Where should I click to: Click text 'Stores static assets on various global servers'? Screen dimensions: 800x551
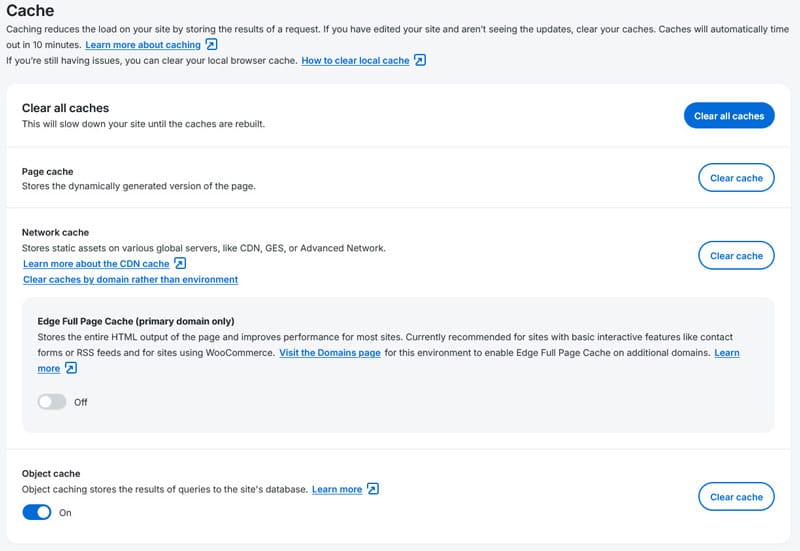coord(121,248)
